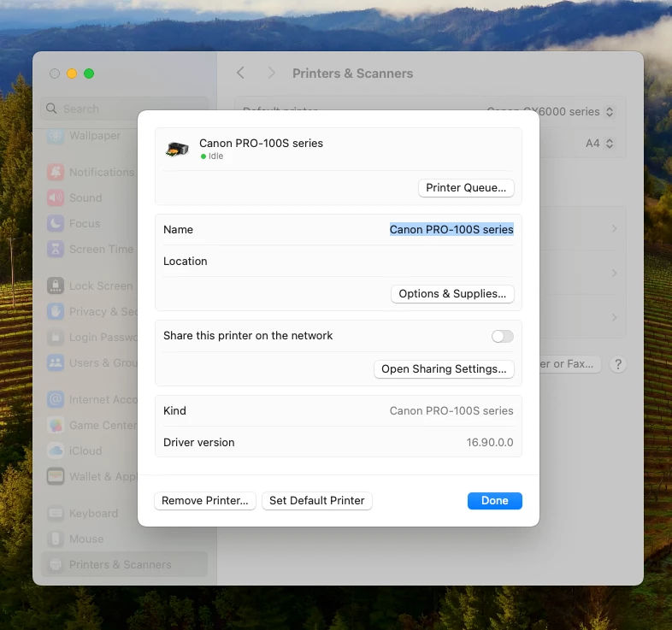The image size is (672, 630).
Task: Open Lock Screen icon
Action: (56, 286)
